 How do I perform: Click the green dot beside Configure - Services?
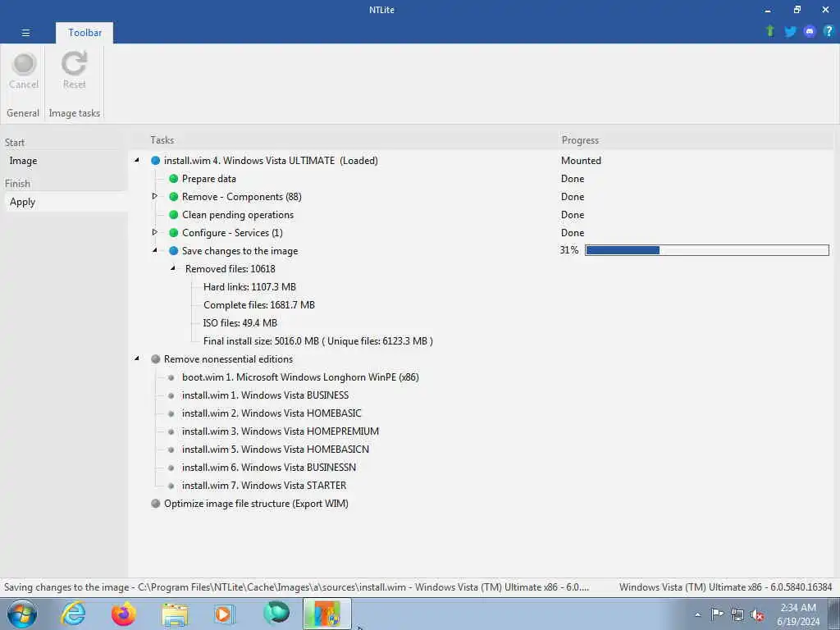174,232
